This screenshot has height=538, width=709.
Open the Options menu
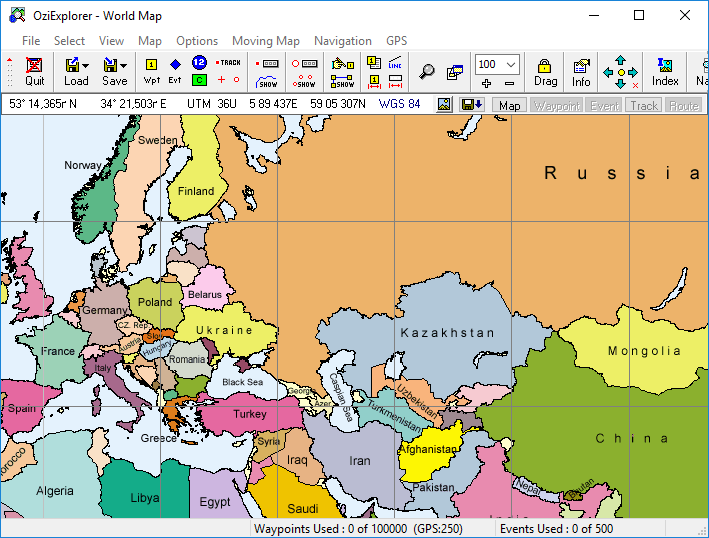(x=197, y=41)
